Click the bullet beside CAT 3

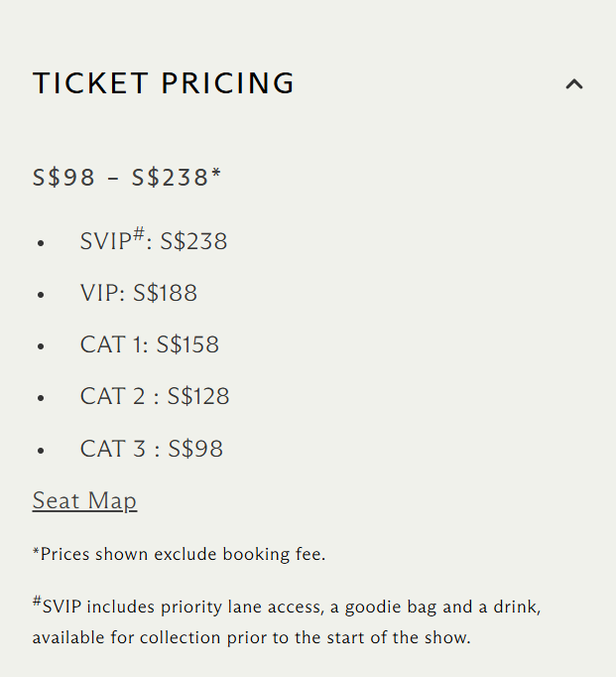tap(41, 450)
